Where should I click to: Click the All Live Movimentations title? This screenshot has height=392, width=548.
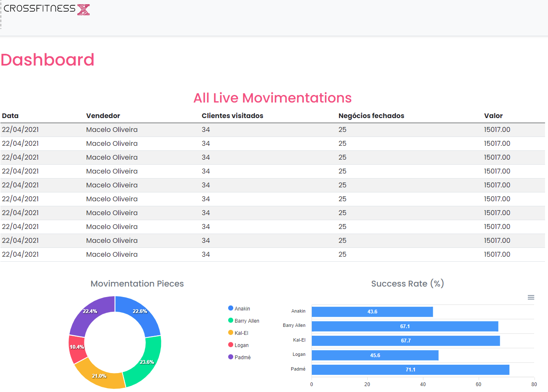click(x=272, y=98)
